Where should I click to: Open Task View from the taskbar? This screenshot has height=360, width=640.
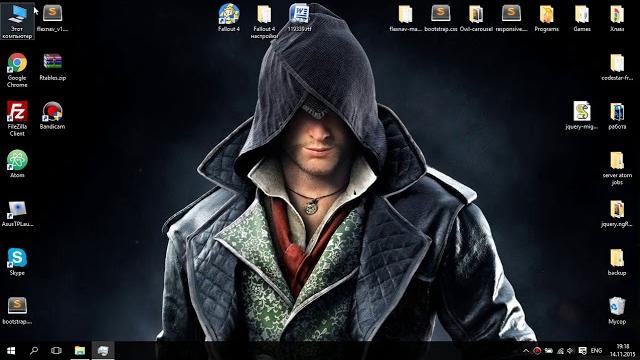click(x=56, y=351)
